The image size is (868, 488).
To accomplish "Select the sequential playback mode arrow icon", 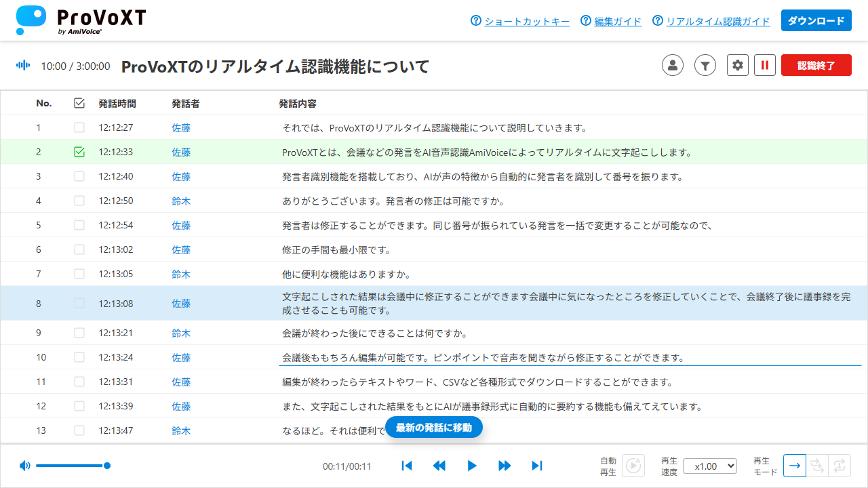I will 794,466.
